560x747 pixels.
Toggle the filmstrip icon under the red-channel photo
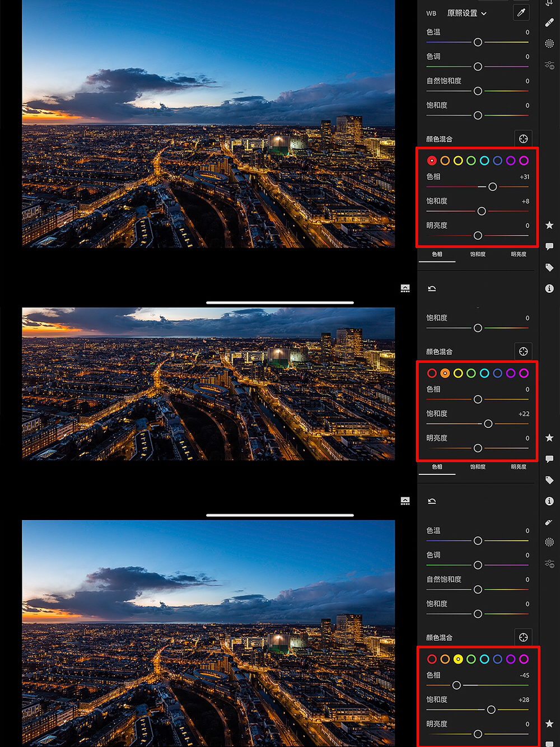(x=405, y=288)
